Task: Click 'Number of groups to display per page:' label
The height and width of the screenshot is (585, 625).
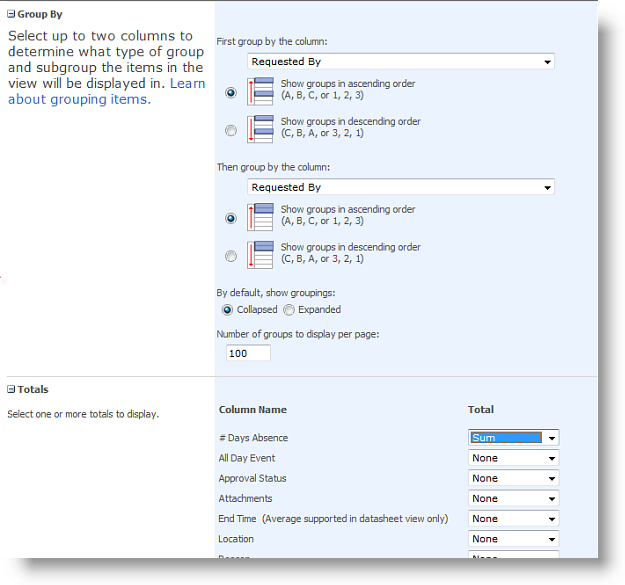Action: tap(298, 334)
